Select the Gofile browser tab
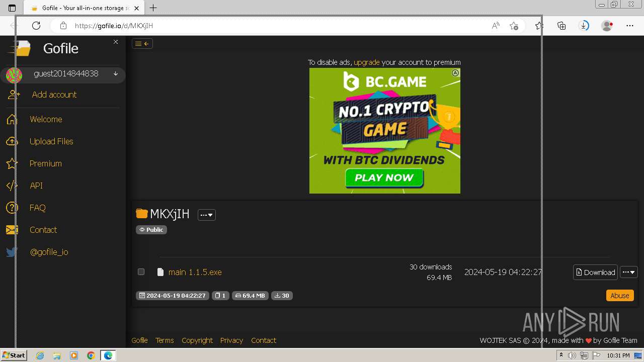The height and width of the screenshot is (362, 644). pos(85,8)
